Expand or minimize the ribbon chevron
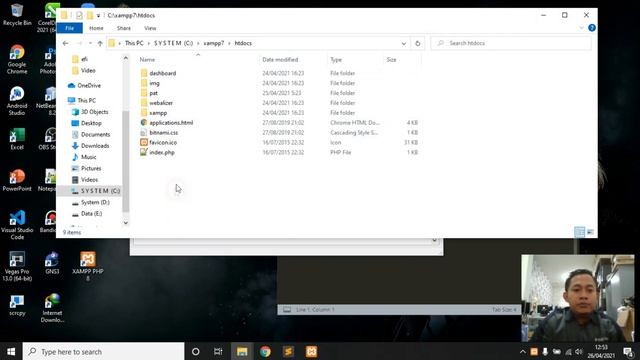640x360 pixels. 582,28
